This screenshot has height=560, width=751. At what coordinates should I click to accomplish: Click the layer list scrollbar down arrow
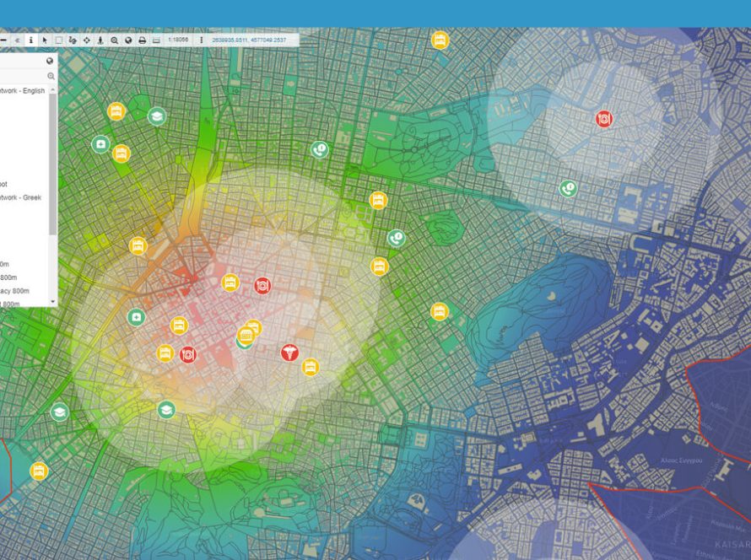tap(52, 302)
